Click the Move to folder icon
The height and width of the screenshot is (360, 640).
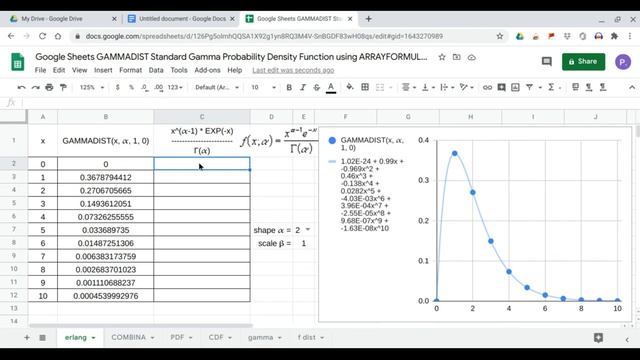coord(457,57)
